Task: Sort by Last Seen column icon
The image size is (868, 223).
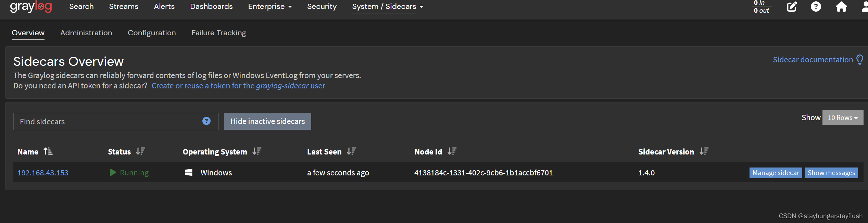Action: click(x=351, y=151)
